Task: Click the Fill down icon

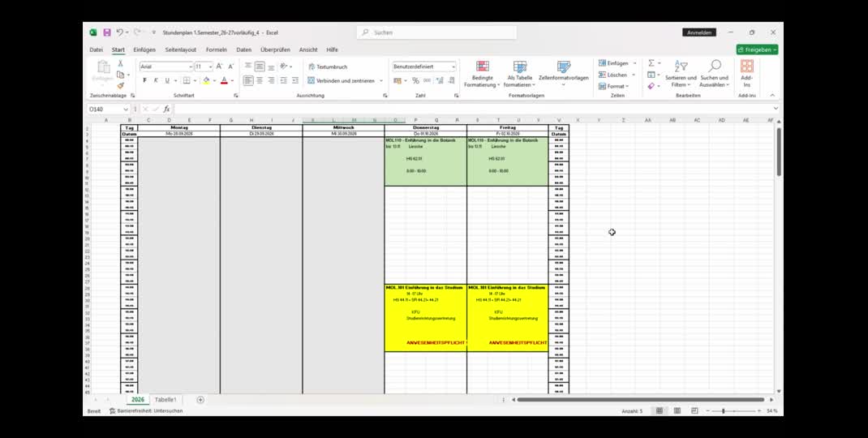Action: tap(651, 75)
